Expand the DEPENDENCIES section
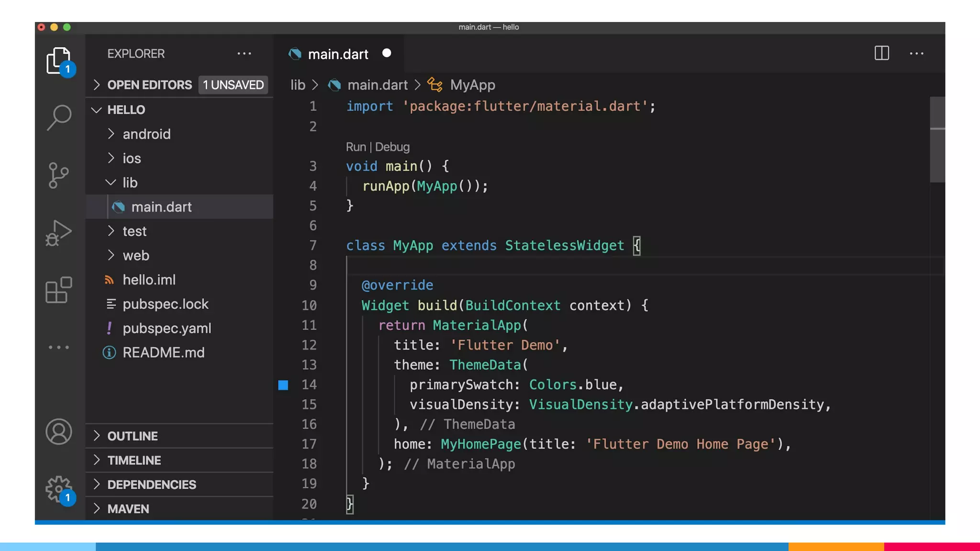980x551 pixels. [152, 485]
